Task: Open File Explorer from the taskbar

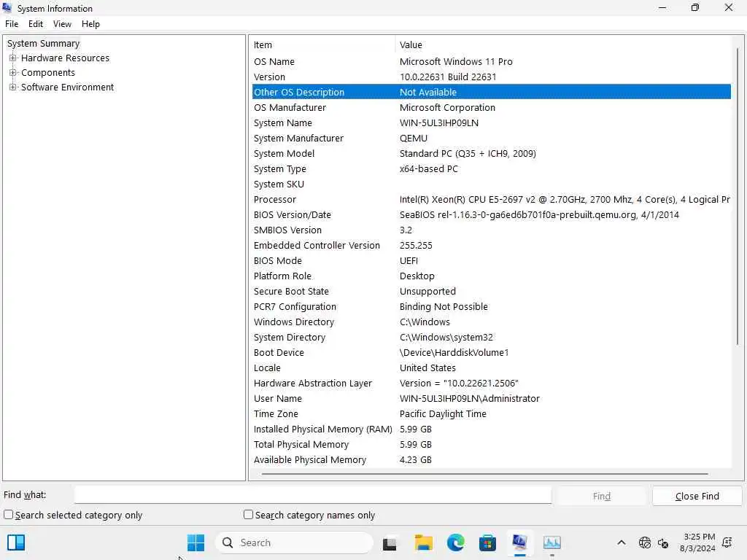Action: tap(423, 542)
